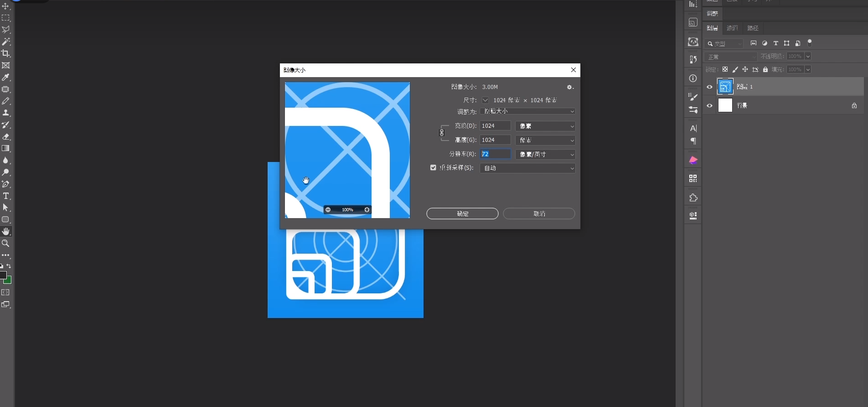Uncheck the Resample checkbox
This screenshot has width=868, height=407.
(x=433, y=167)
